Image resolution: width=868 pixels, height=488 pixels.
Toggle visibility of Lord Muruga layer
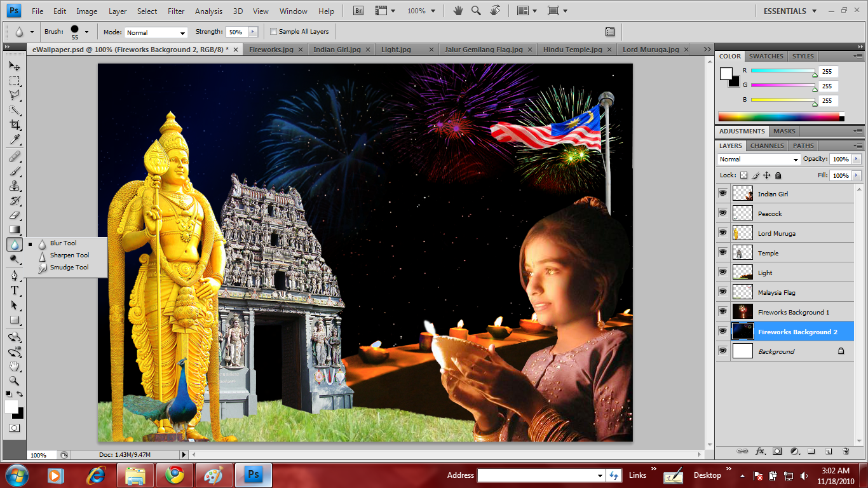722,233
